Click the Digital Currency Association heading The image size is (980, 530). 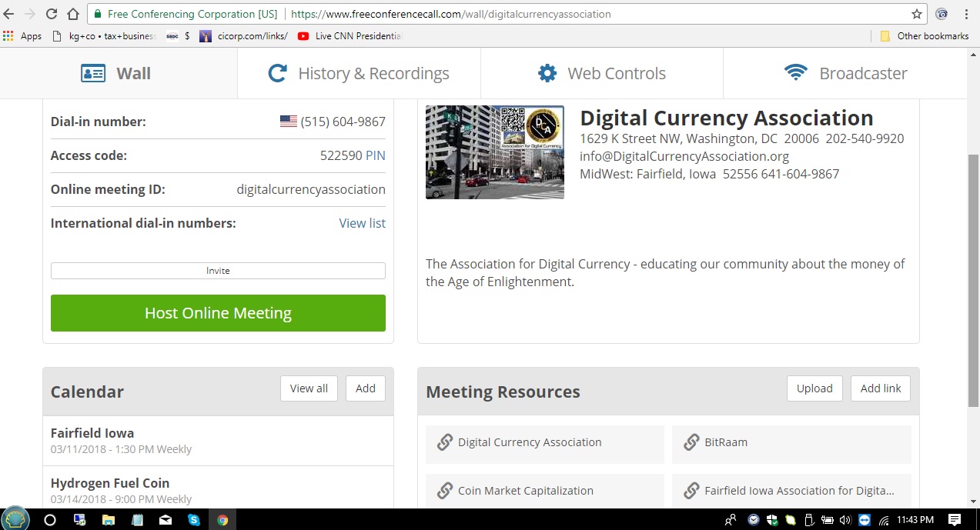click(x=727, y=118)
